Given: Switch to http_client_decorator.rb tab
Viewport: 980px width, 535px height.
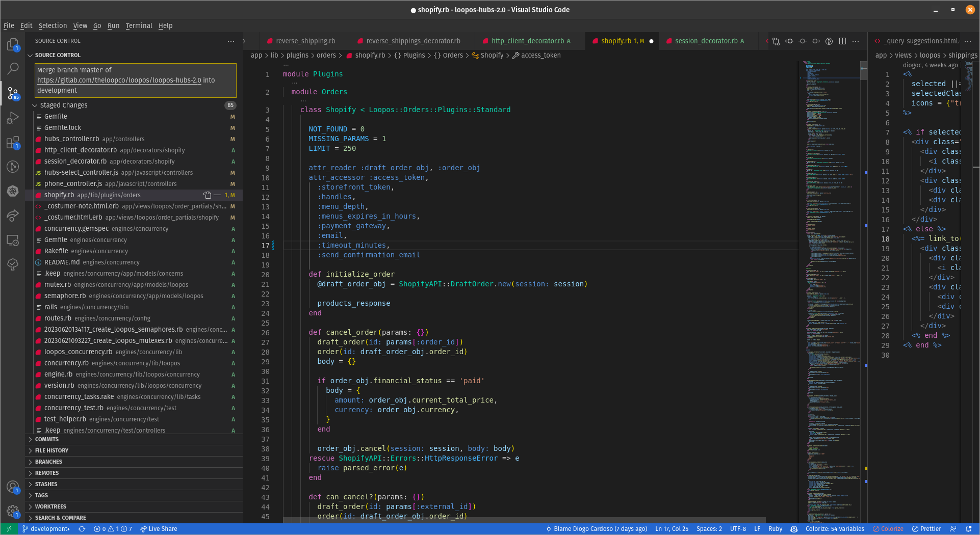Looking at the screenshot, I should point(530,41).
